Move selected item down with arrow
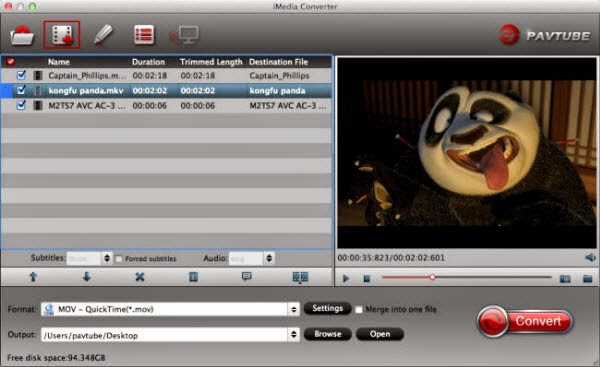The image size is (600, 367). pyautogui.click(x=87, y=277)
